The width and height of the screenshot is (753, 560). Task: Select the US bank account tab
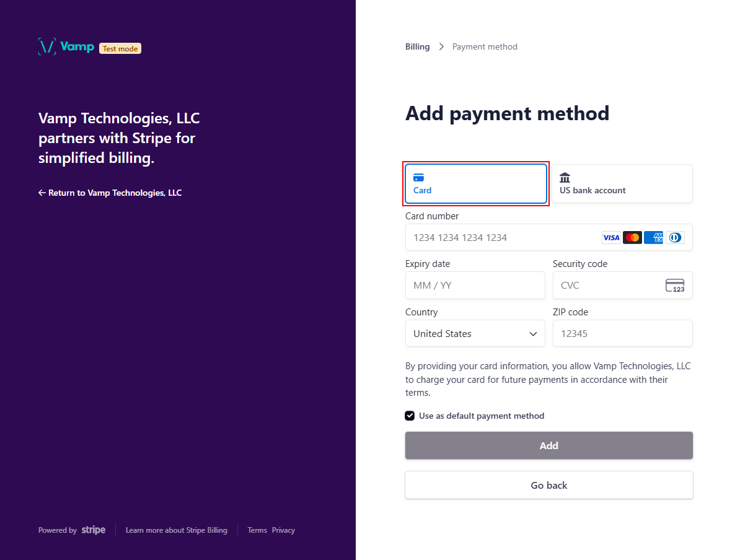point(622,184)
